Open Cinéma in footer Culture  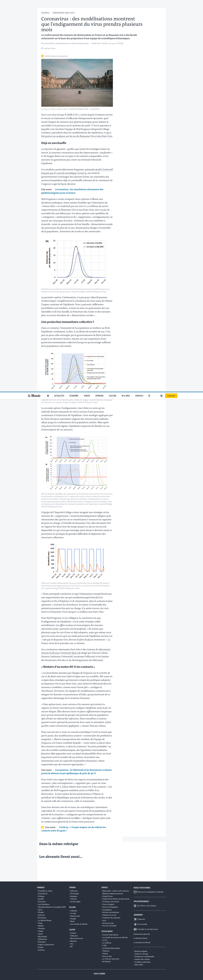click(x=73, y=933)
